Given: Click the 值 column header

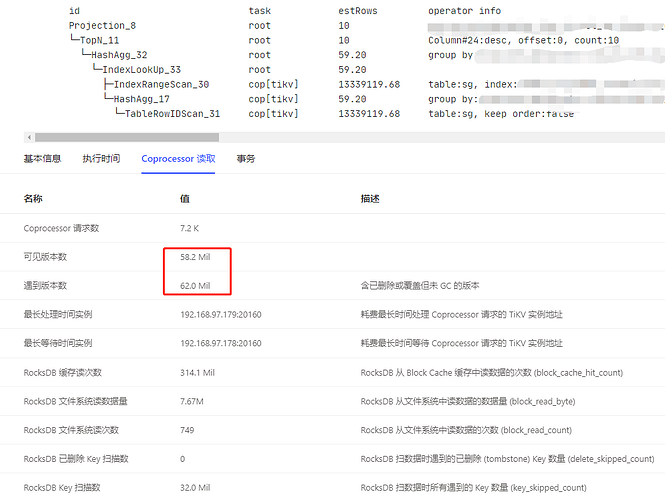Looking at the screenshot, I should (x=185, y=198).
